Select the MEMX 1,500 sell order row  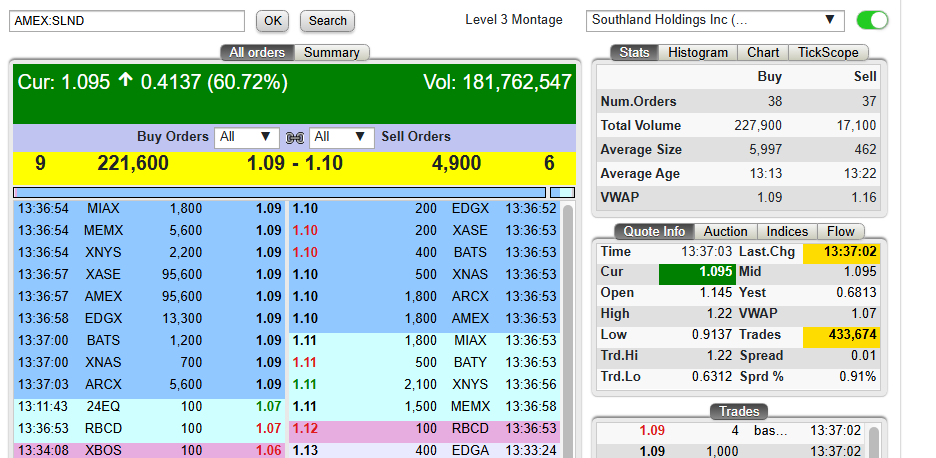tap(424, 407)
